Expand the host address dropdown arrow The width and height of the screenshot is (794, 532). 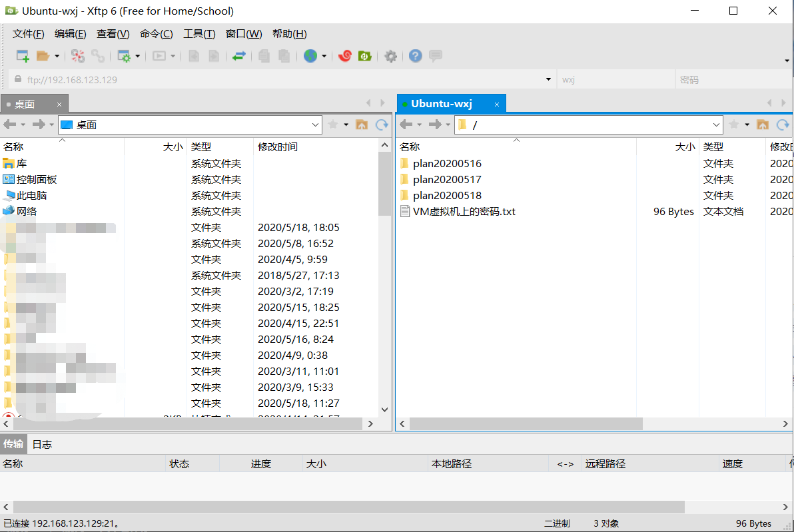tap(548, 79)
